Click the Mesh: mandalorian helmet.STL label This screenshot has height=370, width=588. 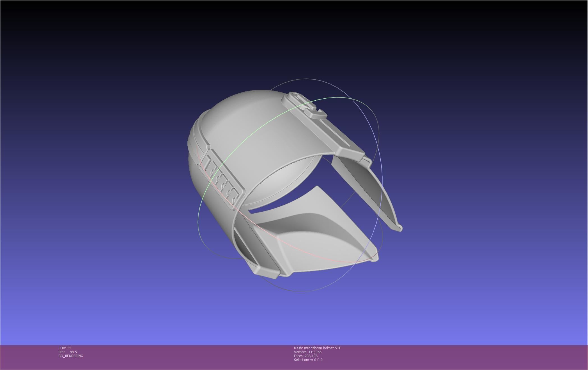[317, 348]
